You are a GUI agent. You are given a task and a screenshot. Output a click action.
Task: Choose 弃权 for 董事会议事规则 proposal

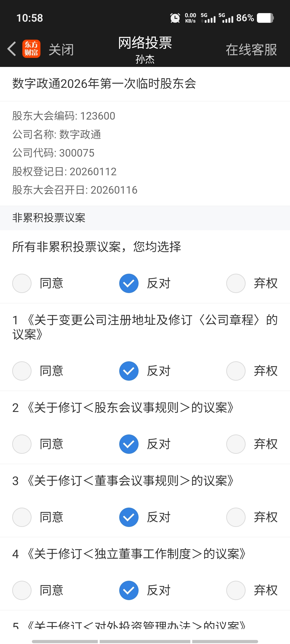(x=236, y=517)
